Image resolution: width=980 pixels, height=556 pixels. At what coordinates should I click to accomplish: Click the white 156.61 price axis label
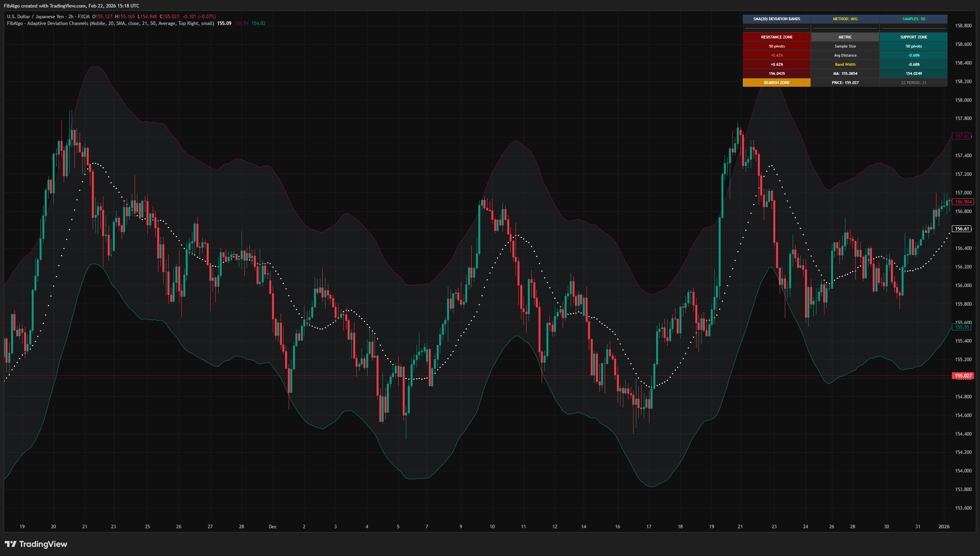point(961,229)
